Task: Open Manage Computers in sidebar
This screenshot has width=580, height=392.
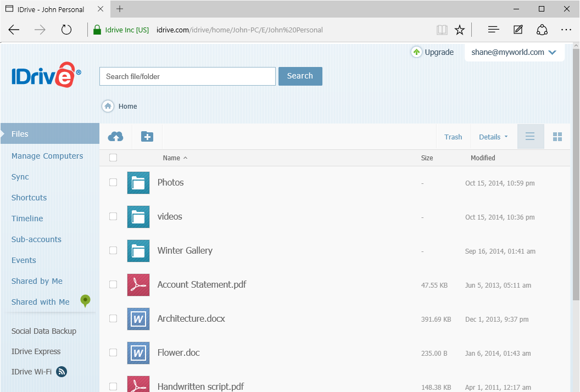Action: [47, 156]
